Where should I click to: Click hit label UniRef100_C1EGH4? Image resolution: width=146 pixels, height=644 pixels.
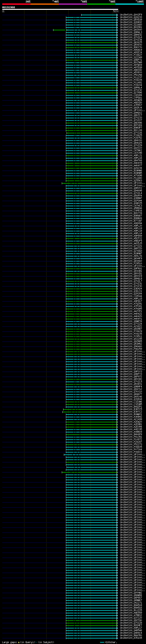tap(131, 95)
